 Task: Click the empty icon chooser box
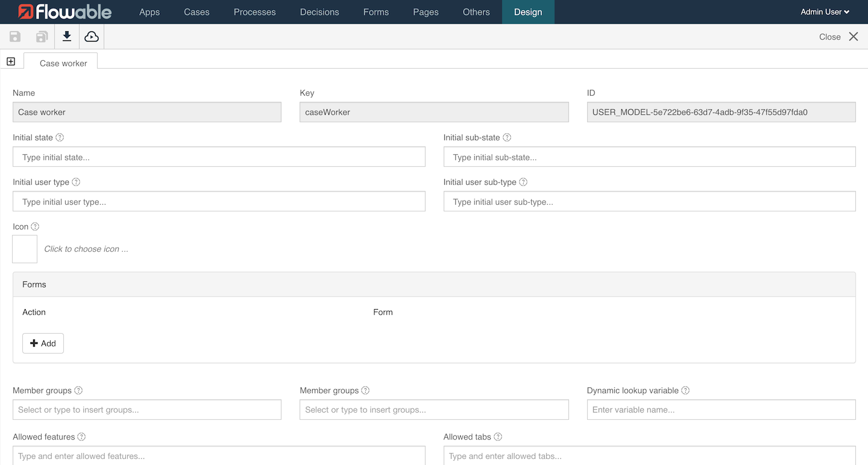click(x=25, y=249)
